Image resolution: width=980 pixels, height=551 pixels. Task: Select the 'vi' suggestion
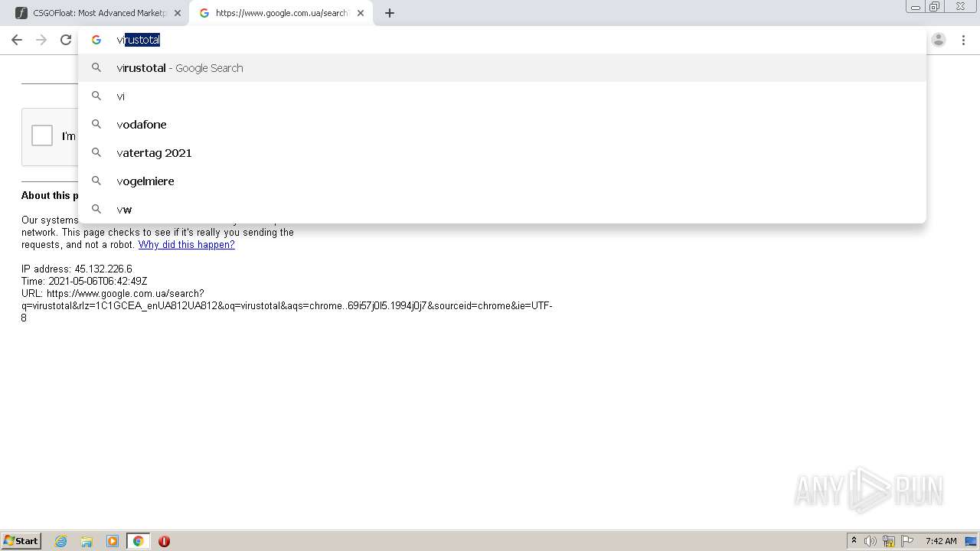click(502, 96)
